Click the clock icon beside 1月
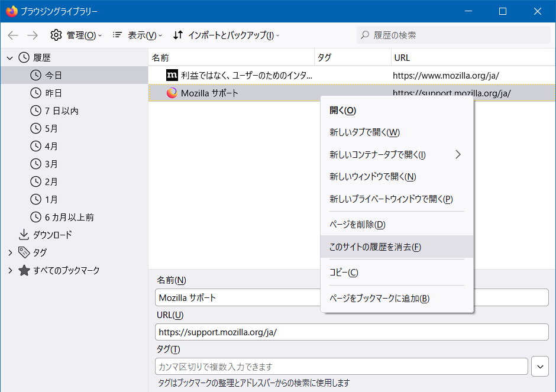 click(x=35, y=199)
